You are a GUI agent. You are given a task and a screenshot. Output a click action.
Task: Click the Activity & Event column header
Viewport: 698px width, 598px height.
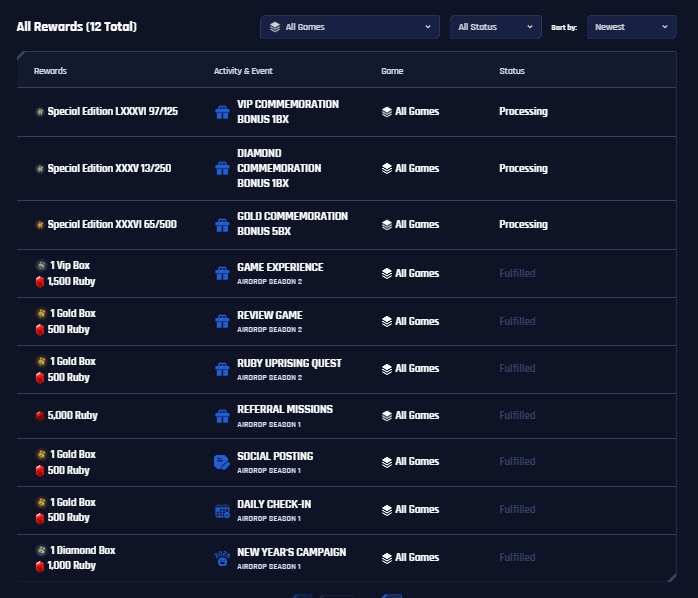(x=243, y=71)
